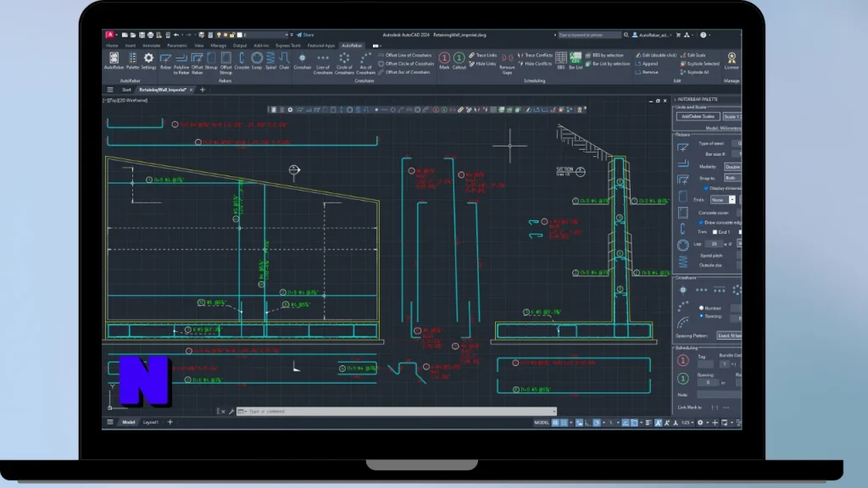Open the Ends dropdown set to None
Viewport: 868px width, 488px height.
coord(722,200)
